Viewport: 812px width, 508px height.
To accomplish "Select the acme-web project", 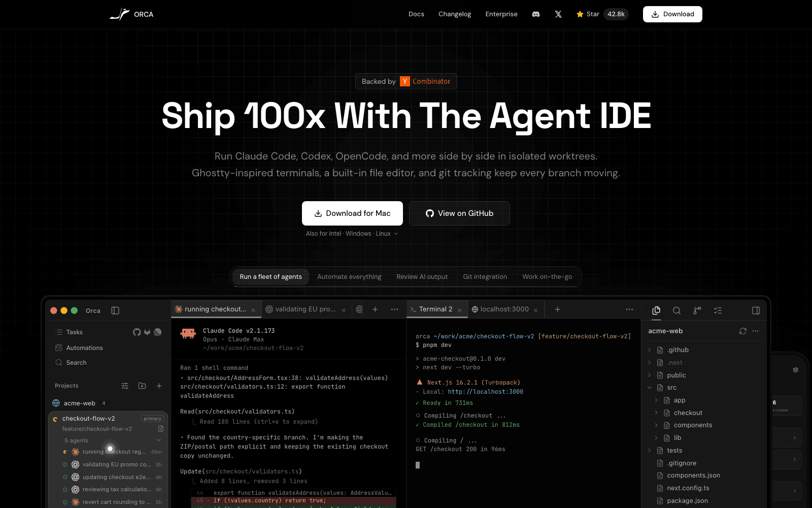I will point(79,403).
